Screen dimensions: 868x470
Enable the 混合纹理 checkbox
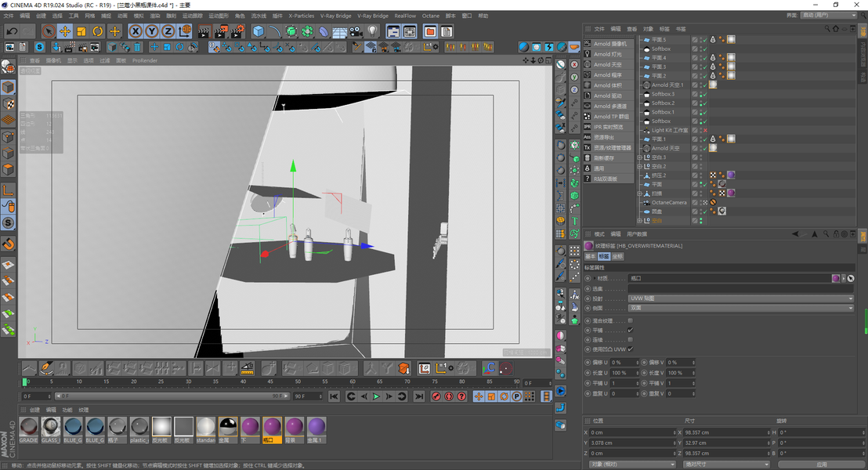point(631,320)
